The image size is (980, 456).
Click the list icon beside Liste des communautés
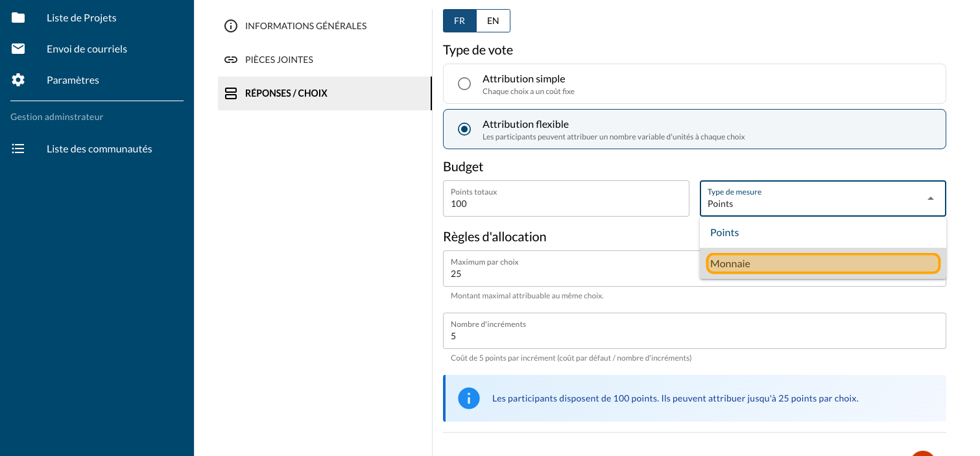click(18, 149)
